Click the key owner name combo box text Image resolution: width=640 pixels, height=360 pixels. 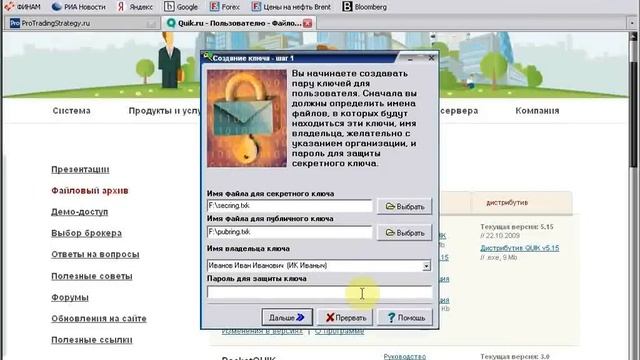(314, 266)
